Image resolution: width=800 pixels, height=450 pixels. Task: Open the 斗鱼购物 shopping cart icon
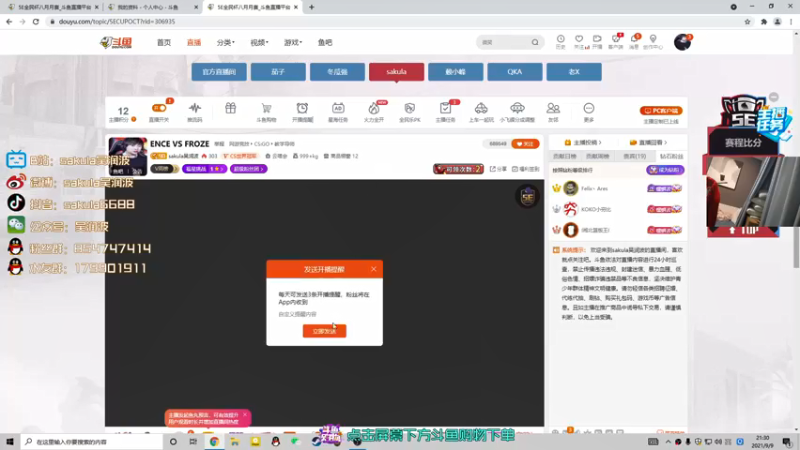[266, 108]
